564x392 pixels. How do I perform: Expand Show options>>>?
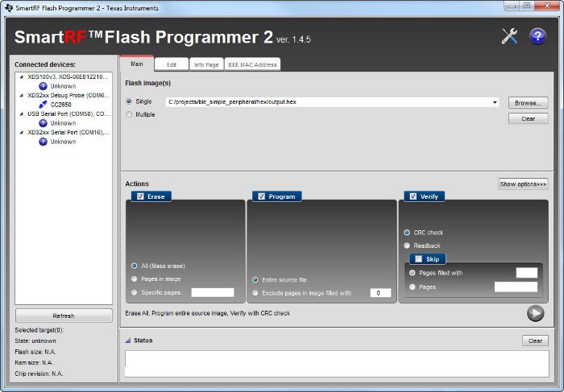click(524, 184)
